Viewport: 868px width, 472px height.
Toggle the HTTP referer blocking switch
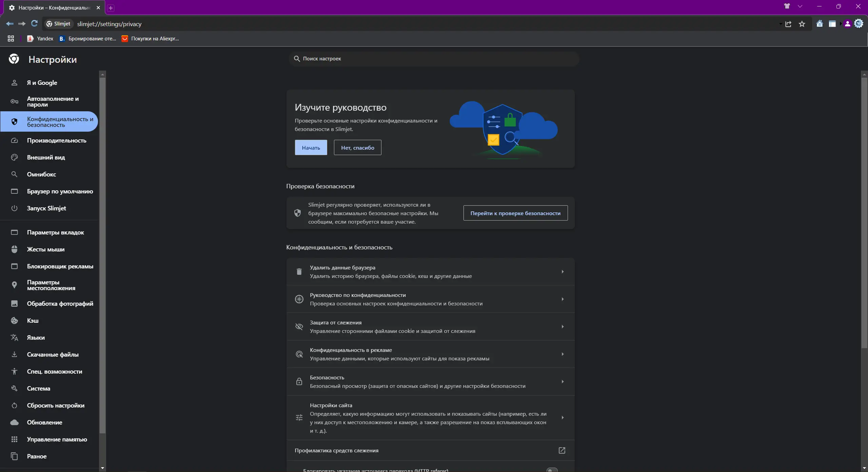(552, 470)
